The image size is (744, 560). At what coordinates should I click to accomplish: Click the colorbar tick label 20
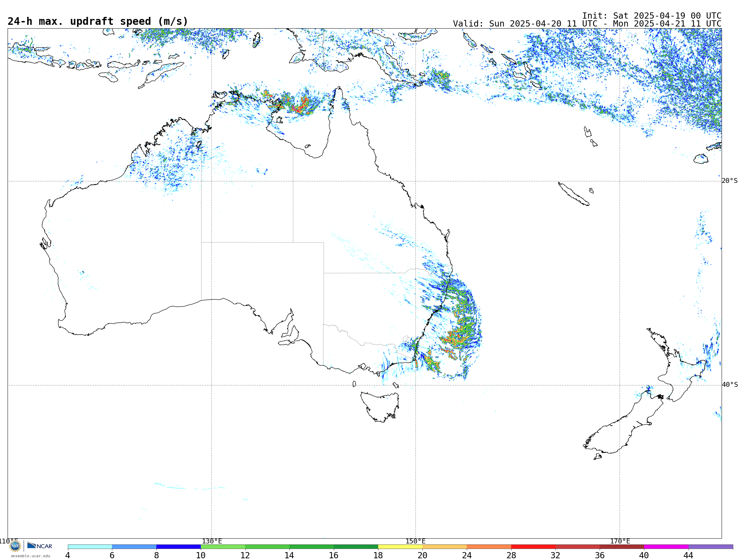click(422, 556)
